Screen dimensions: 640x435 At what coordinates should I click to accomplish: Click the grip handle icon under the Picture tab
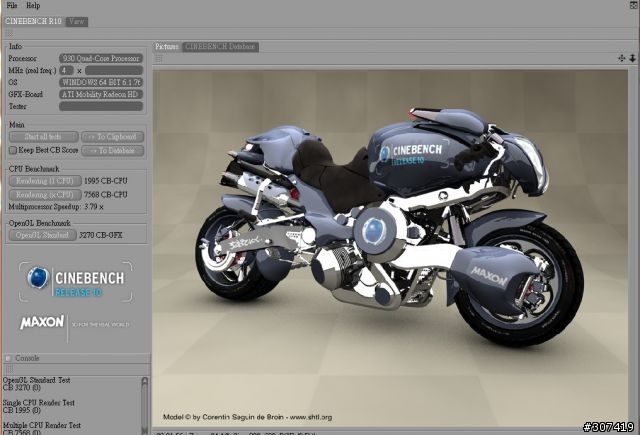pyautogui.click(x=159, y=59)
